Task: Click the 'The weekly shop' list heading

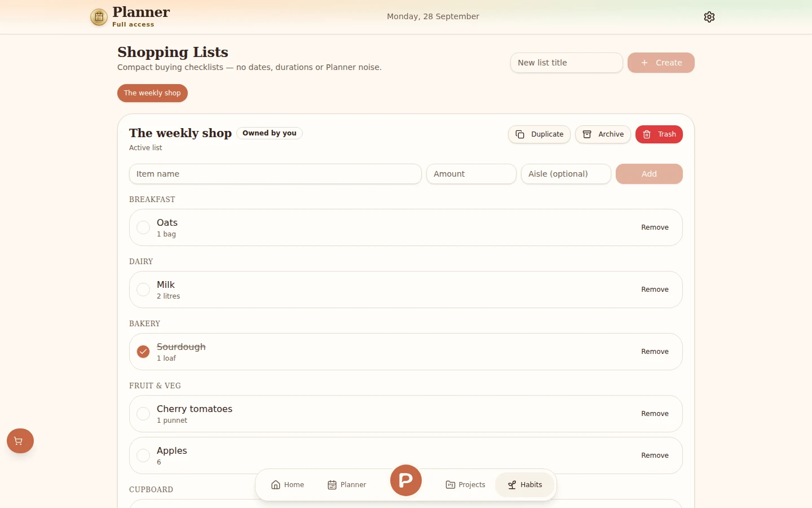Action: [x=180, y=133]
